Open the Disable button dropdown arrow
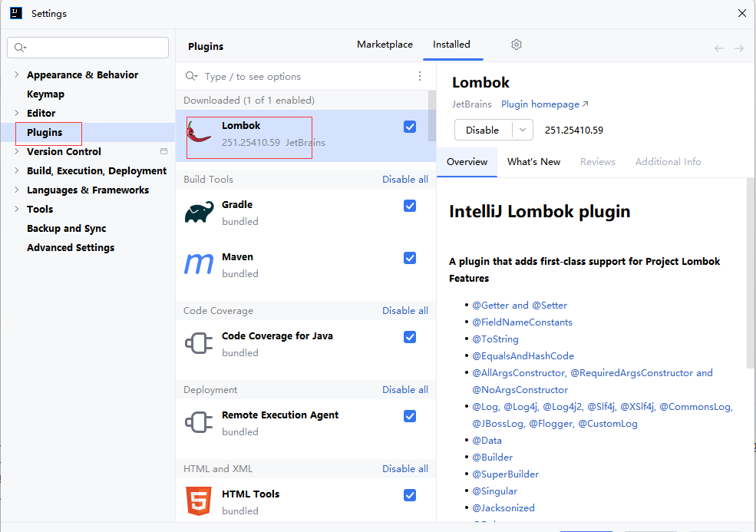The width and height of the screenshot is (756, 532). coord(523,130)
